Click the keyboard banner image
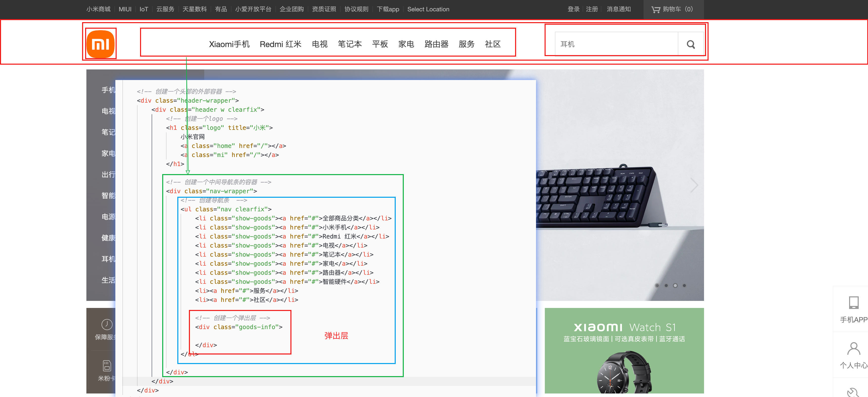 tap(620, 185)
